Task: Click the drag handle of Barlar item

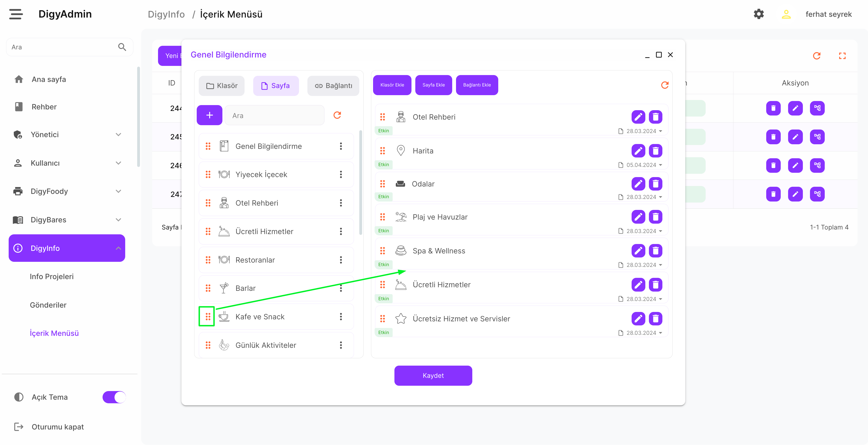Action: tap(208, 288)
